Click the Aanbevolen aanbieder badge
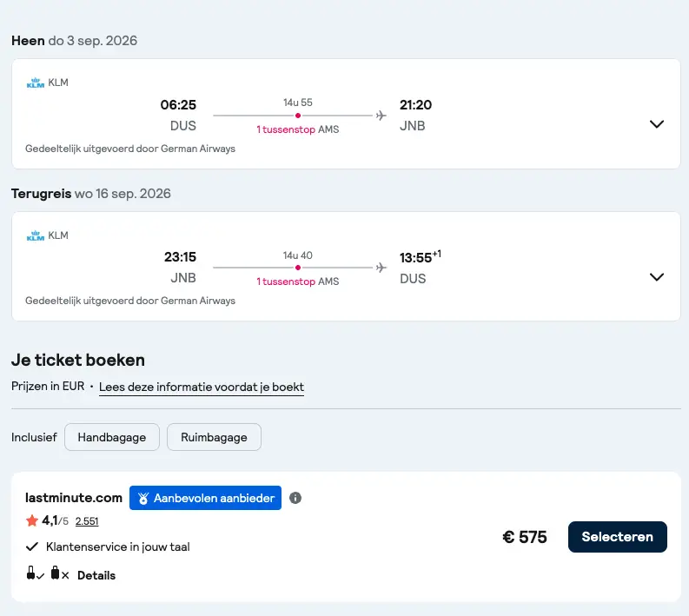 click(x=205, y=498)
